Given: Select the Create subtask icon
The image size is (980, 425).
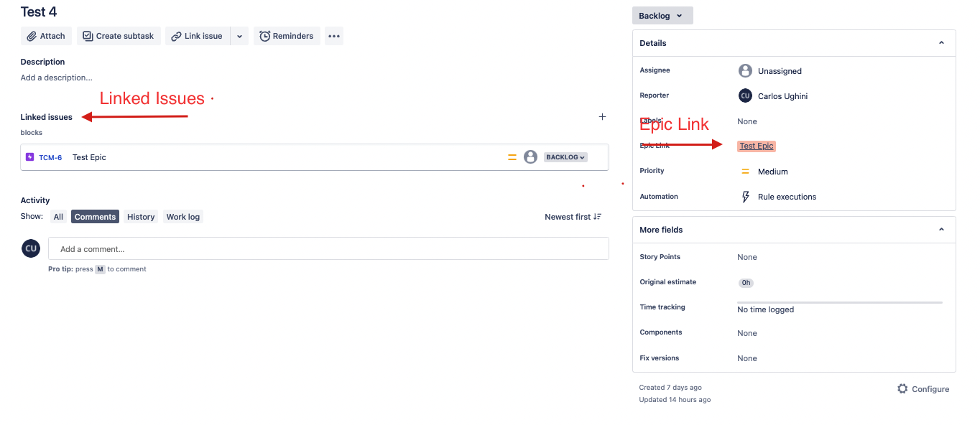Looking at the screenshot, I should coord(87,35).
